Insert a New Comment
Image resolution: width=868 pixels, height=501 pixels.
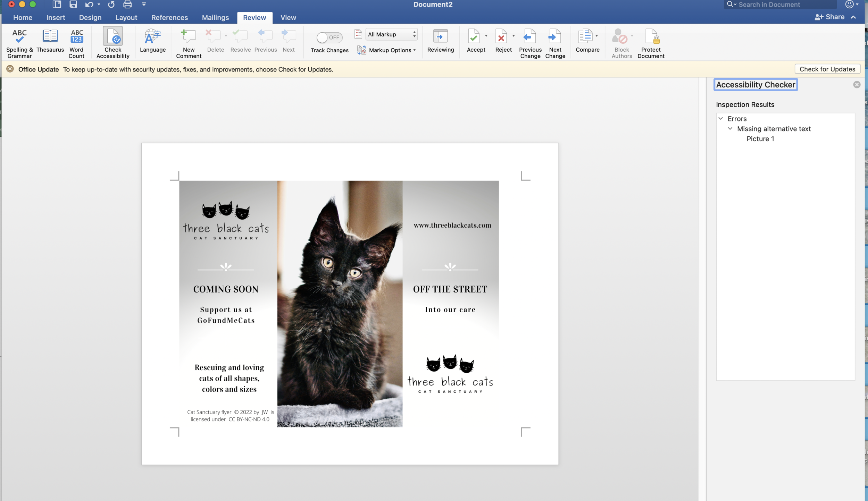pyautogui.click(x=188, y=43)
